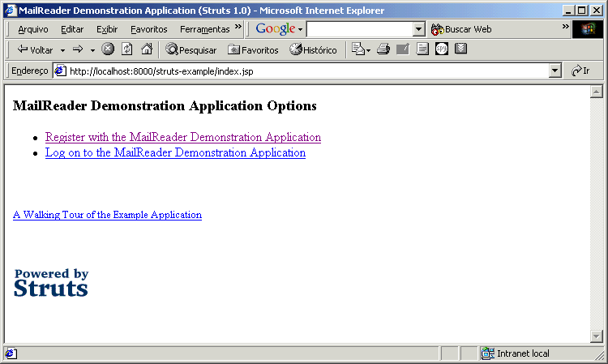The width and height of the screenshot is (608, 364).
Task: Close the Internet Explorer window
Action: click(x=597, y=11)
